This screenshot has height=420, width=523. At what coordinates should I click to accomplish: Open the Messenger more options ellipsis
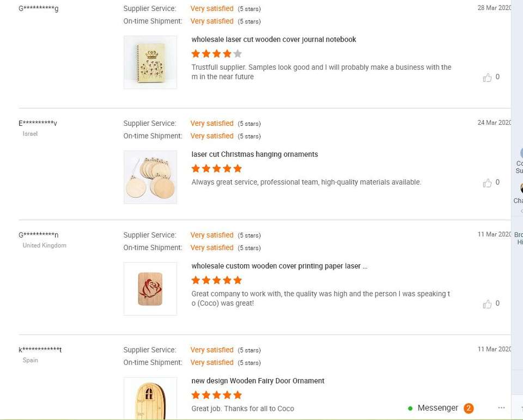point(501,408)
